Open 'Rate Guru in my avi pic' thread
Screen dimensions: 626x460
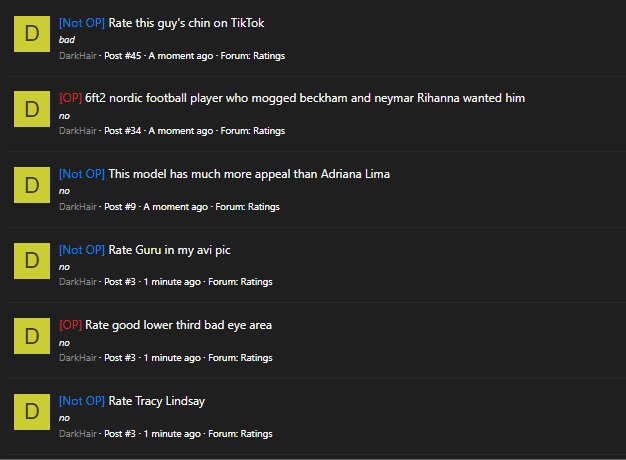[x=169, y=250]
